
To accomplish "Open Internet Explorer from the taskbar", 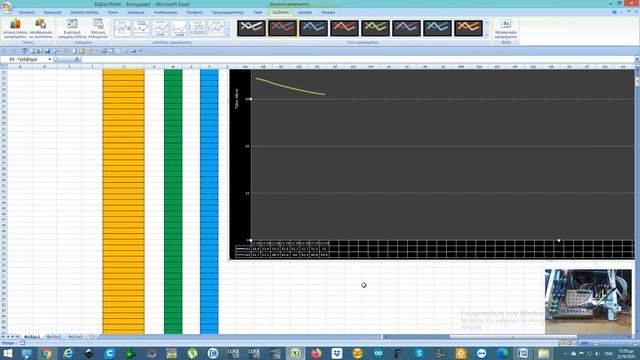I will click(x=68, y=353).
